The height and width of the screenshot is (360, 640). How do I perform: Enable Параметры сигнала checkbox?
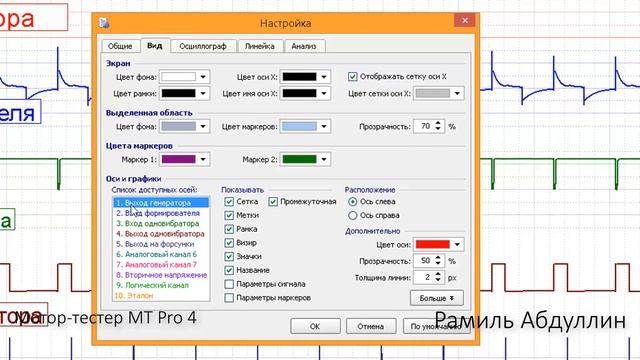[229, 284]
